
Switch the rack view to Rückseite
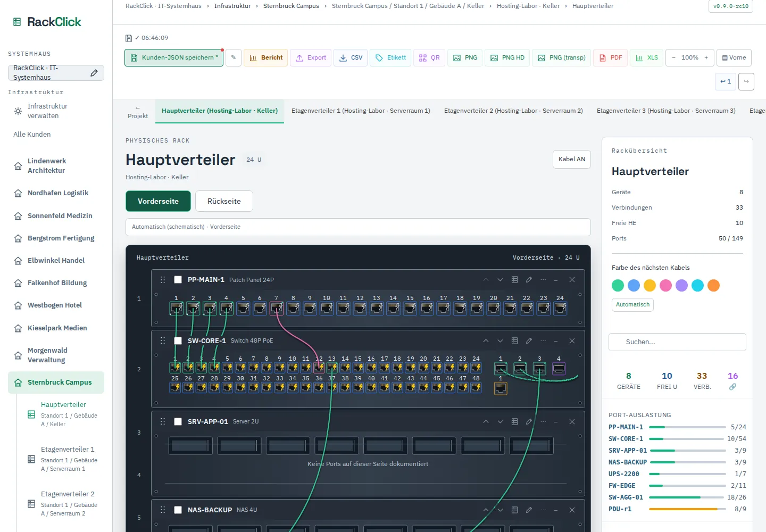pos(224,201)
